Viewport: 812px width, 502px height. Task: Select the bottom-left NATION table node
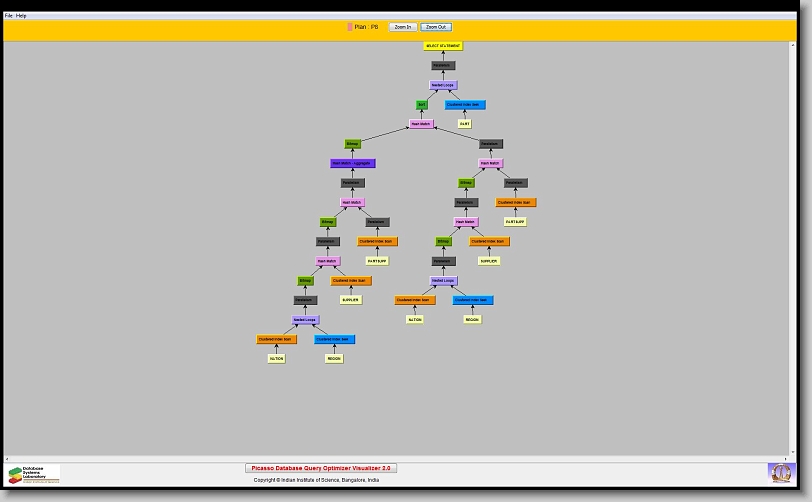[276, 358]
